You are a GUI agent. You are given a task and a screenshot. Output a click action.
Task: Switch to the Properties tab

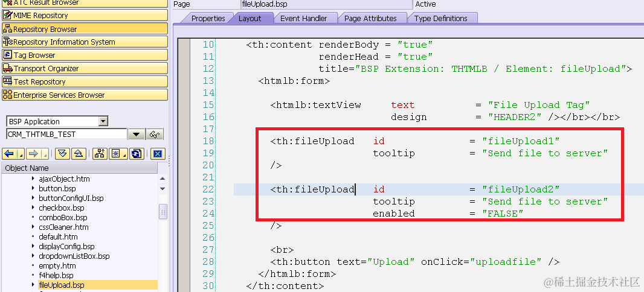click(208, 19)
